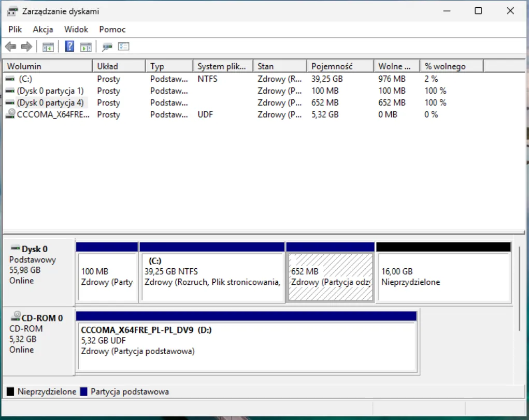Viewport: 529px width, 420px height.
Task: Select the 652 MB recovery partition block
Action: [x=330, y=277]
